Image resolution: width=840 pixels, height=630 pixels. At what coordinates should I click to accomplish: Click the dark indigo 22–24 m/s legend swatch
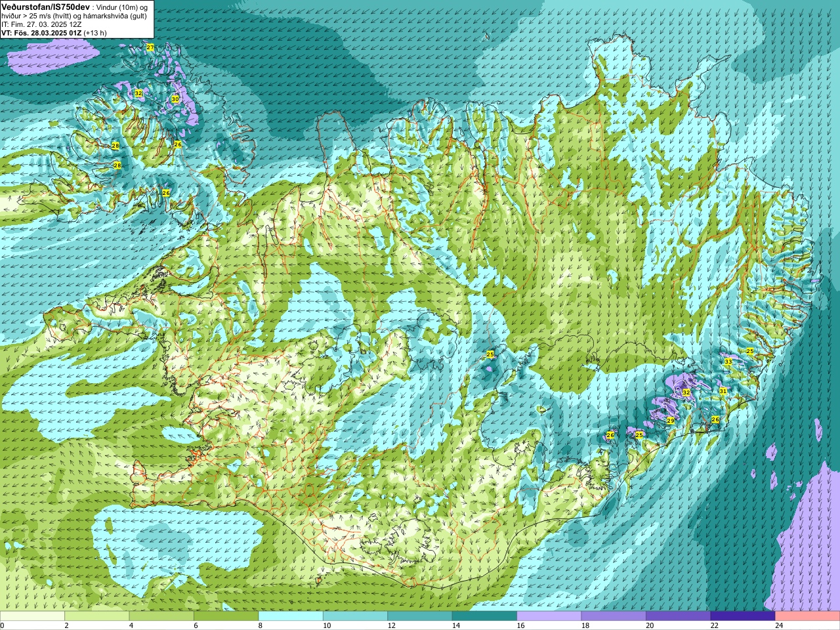coord(743,616)
